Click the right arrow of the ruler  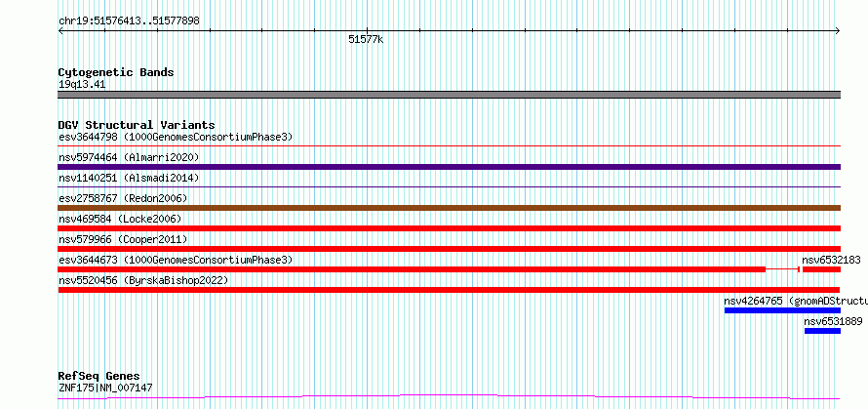coord(838,31)
